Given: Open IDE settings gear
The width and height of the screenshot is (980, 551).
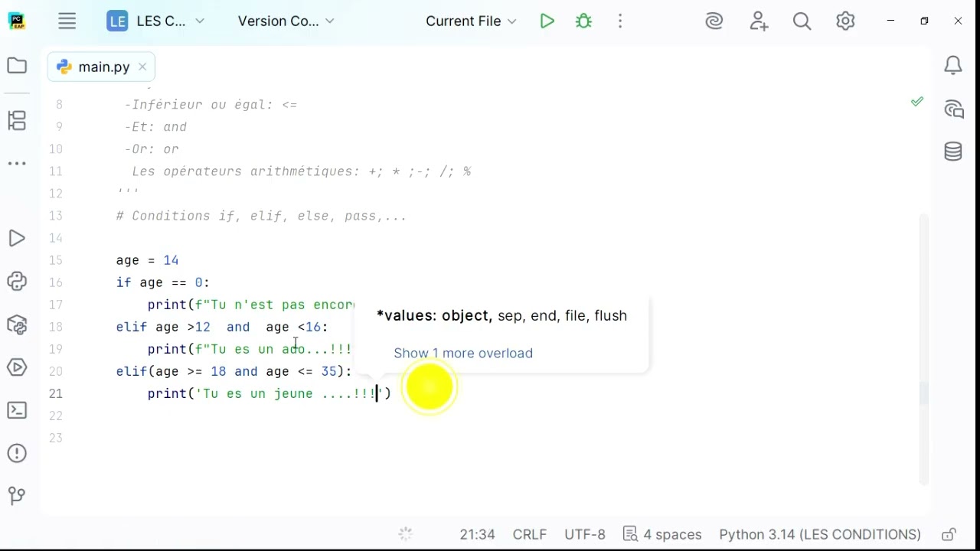Looking at the screenshot, I should (845, 21).
